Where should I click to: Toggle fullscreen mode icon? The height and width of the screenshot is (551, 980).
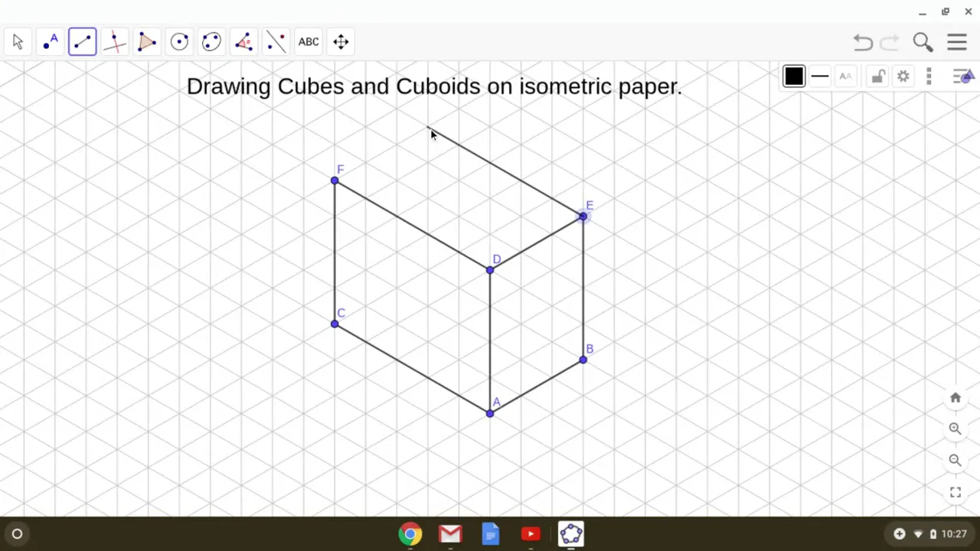tap(955, 493)
